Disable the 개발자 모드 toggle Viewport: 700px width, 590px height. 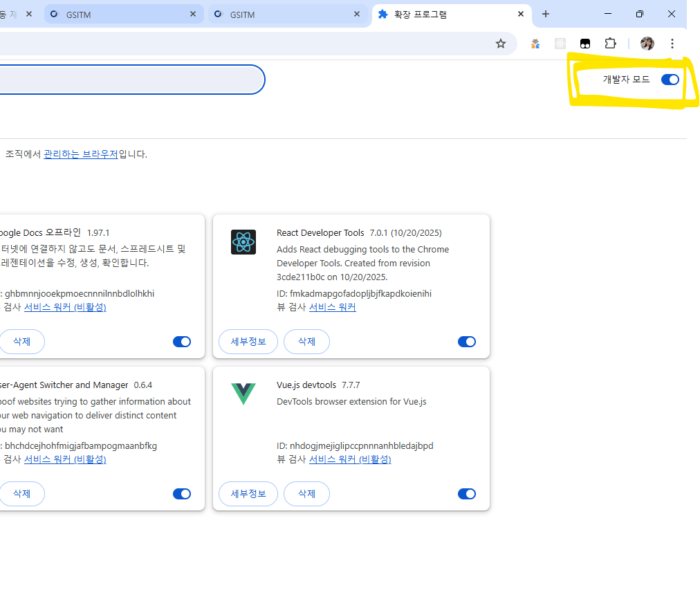click(670, 80)
